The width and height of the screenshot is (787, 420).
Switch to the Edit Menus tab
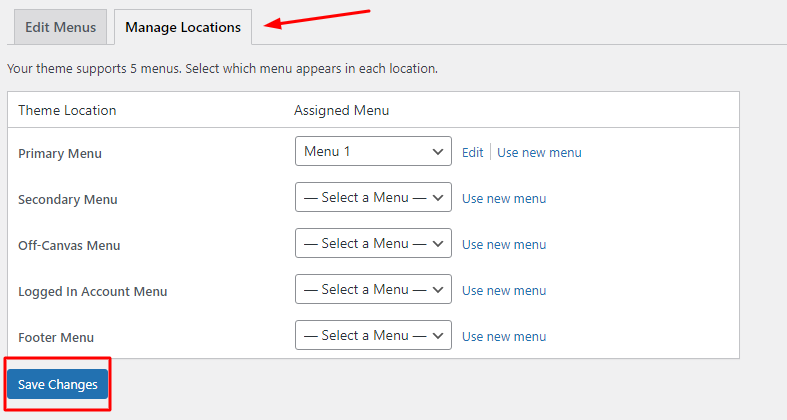[60, 27]
